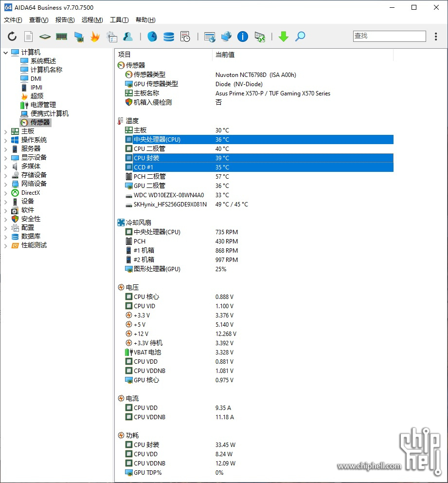448x483 pixels.
Task: Select the #1 机箱 fan row
Action: point(259,250)
